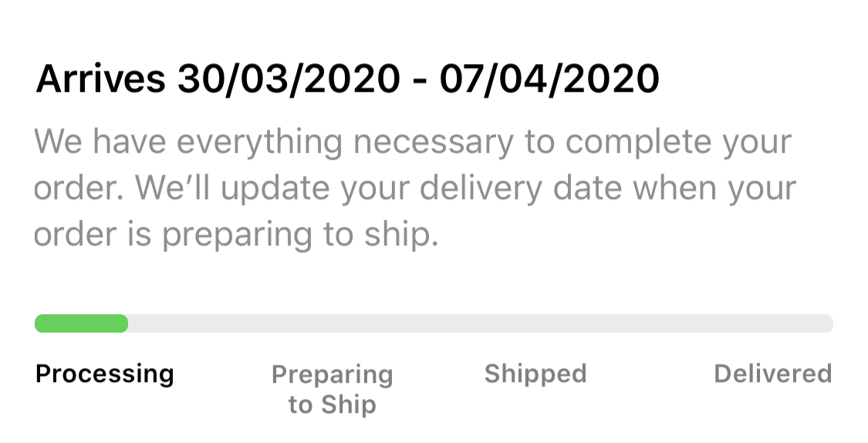Select the "Delivered" stage label
This screenshot has height=443, width=868.
[x=773, y=374]
